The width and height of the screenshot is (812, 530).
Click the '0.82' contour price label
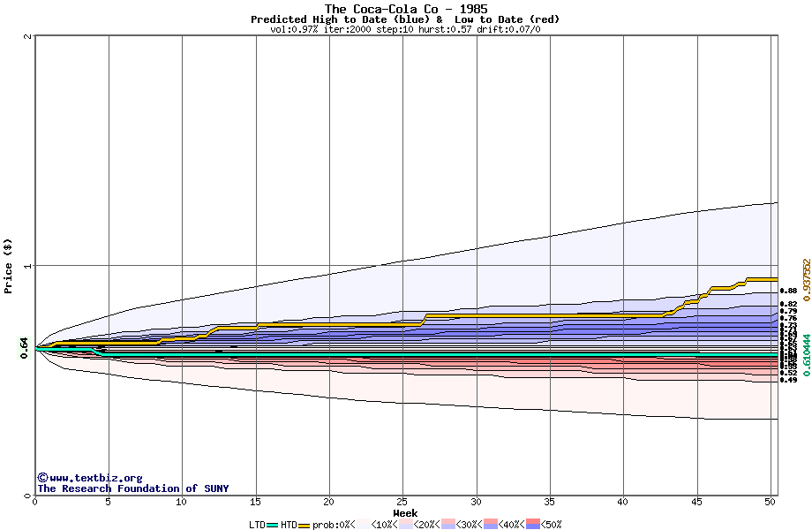click(789, 304)
